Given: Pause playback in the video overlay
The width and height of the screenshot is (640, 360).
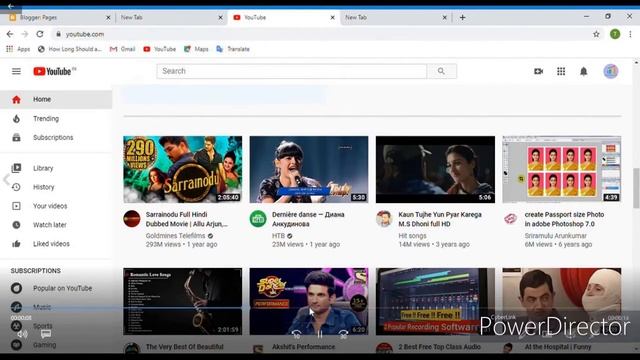Looking at the screenshot, I should [x=320, y=334].
